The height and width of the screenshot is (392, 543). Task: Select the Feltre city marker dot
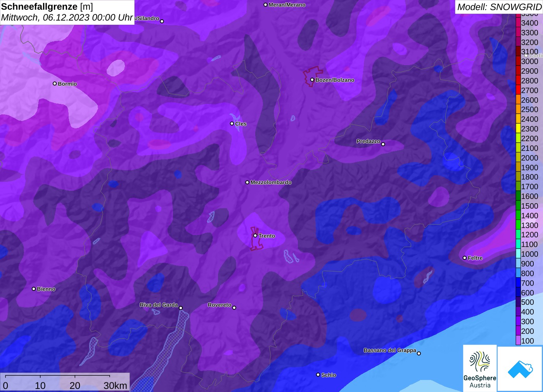click(465, 258)
